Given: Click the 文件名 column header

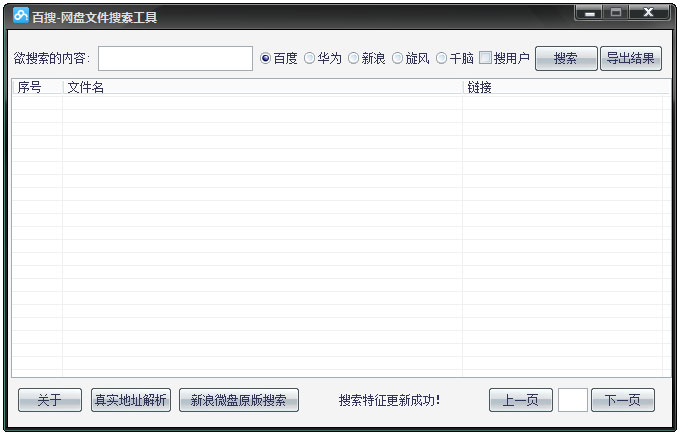Looking at the screenshot, I should click(263, 87).
